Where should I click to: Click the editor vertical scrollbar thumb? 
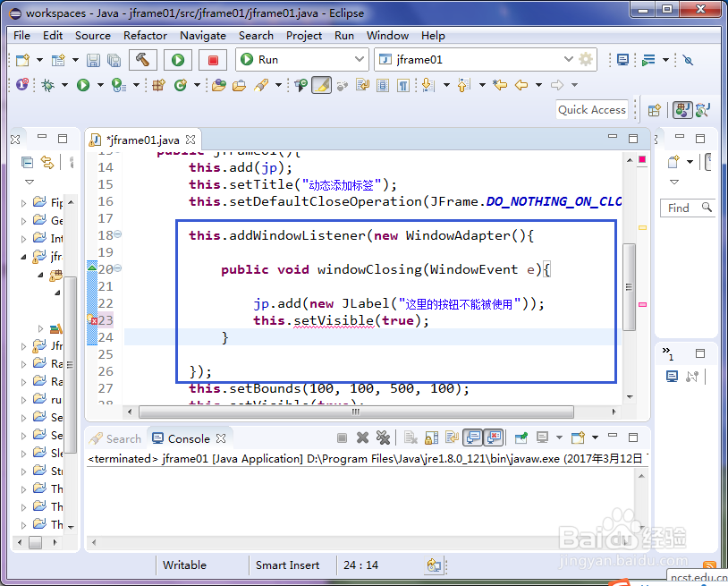[x=629, y=286]
